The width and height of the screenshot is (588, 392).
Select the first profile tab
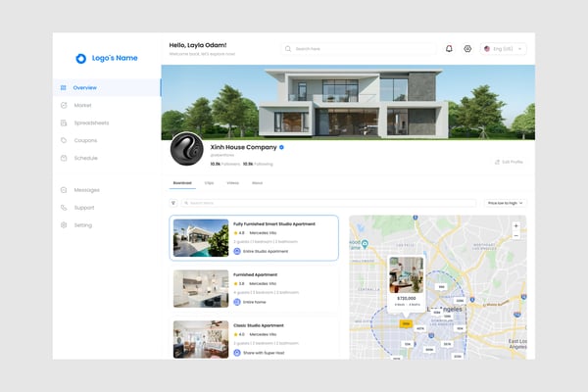[x=182, y=183]
